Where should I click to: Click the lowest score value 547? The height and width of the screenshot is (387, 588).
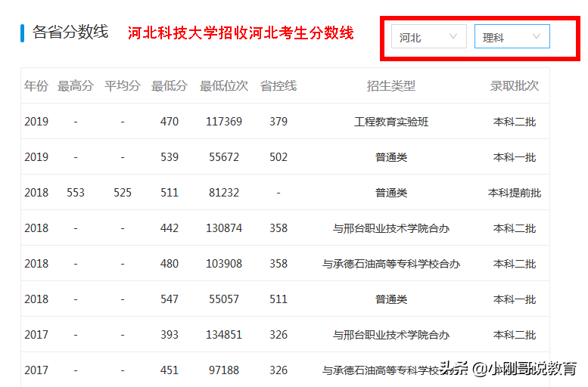pos(169,299)
